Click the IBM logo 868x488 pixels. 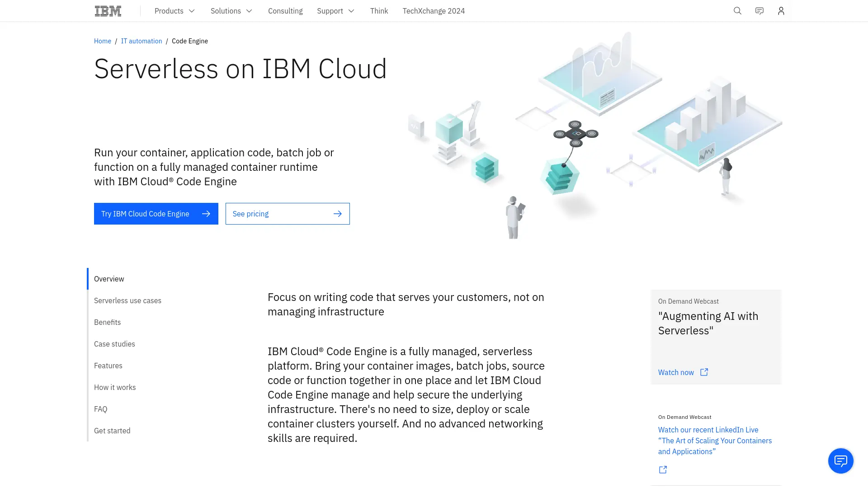pyautogui.click(x=108, y=11)
